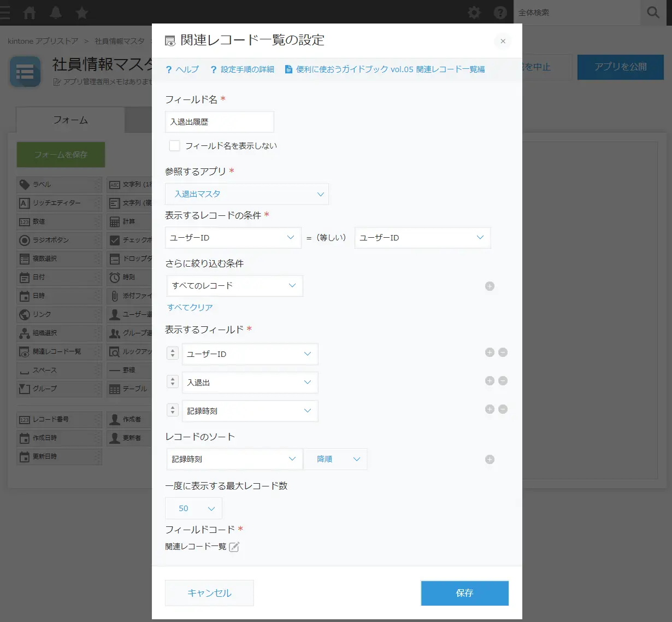The width and height of the screenshot is (672, 622).
Task: Click the すべてクリア link
Action: [190, 308]
